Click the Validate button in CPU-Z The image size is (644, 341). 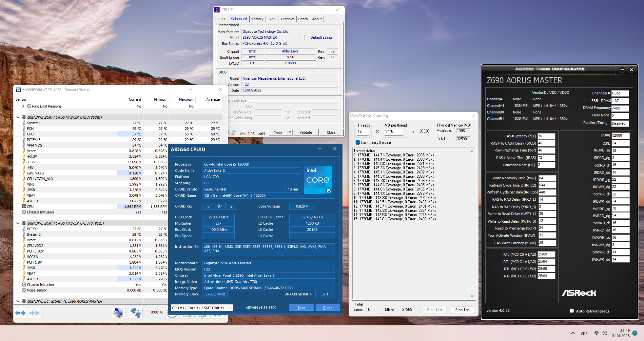point(306,132)
